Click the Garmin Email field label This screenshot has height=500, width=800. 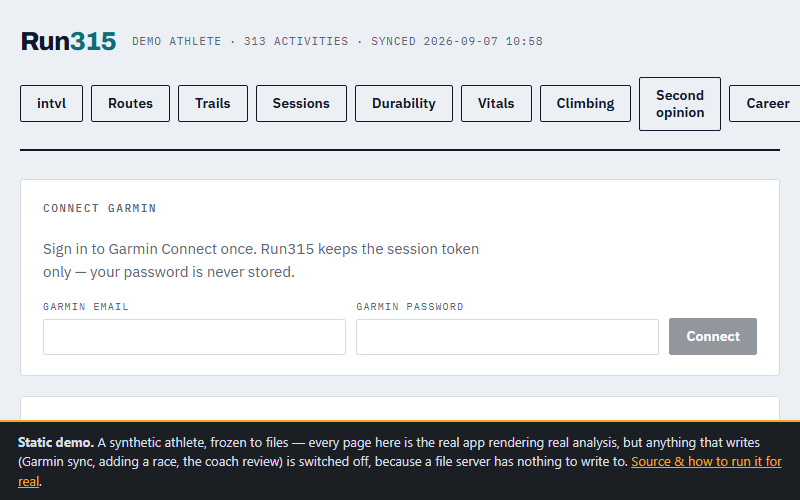(x=86, y=307)
